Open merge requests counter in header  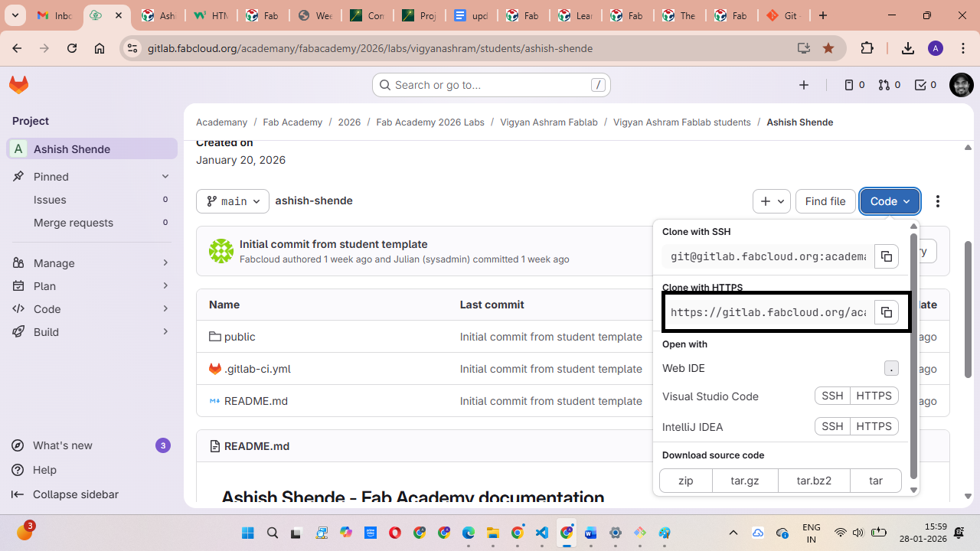tap(889, 85)
